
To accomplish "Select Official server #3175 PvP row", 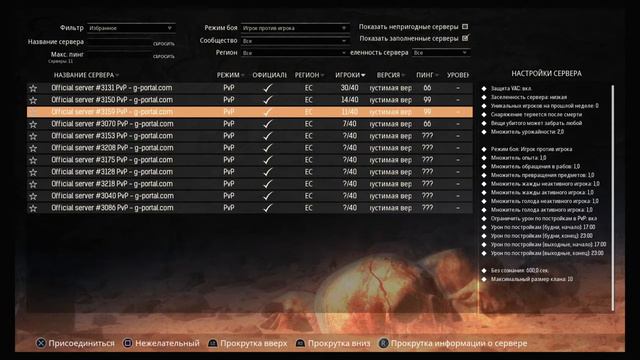I will coord(250,160).
